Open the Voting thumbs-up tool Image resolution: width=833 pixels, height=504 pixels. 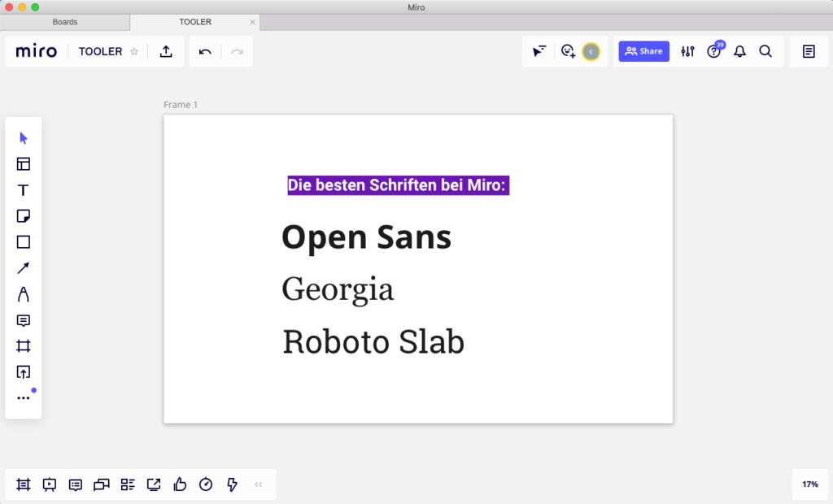(180, 484)
